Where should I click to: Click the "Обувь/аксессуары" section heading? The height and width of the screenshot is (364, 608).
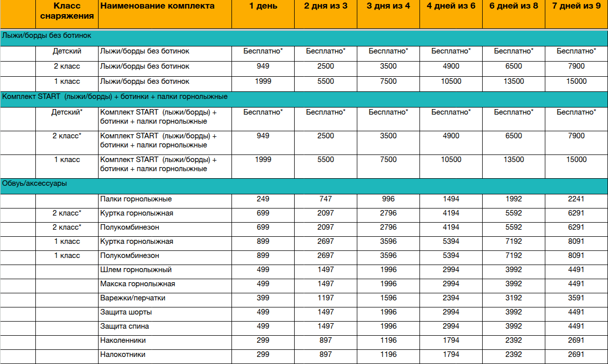[x=35, y=184]
